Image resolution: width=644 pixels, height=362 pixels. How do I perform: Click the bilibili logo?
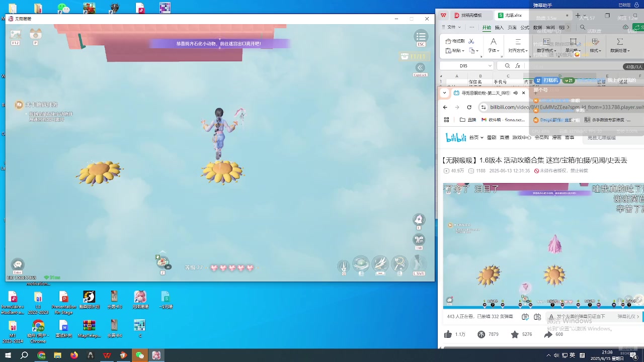pyautogui.click(x=456, y=137)
